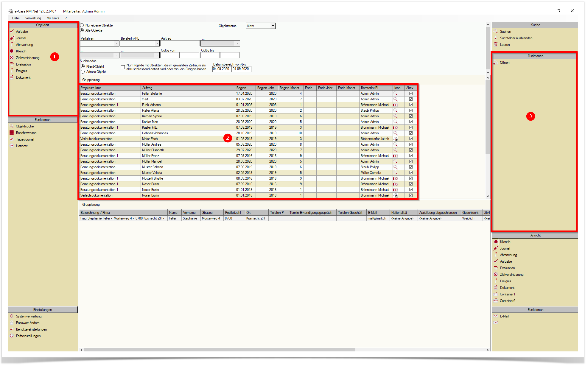
Task: Toggle Aktiv checkbox for Muster Valeria
Action: 411,173
